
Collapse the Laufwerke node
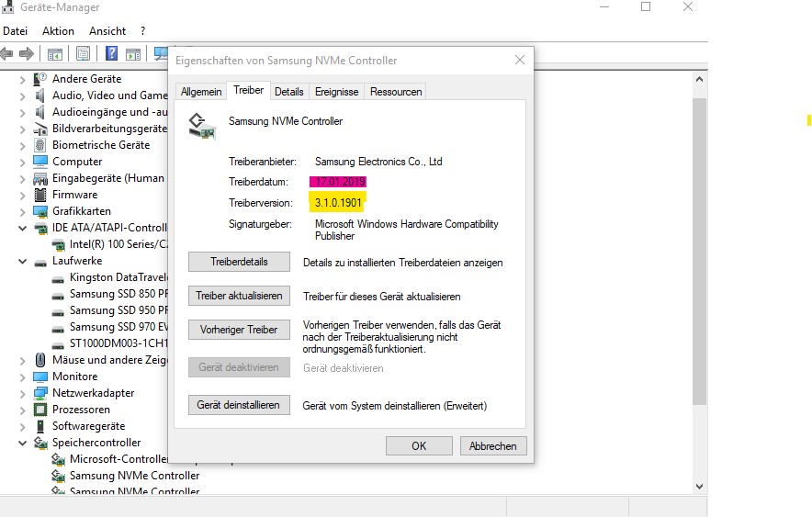[x=22, y=262]
